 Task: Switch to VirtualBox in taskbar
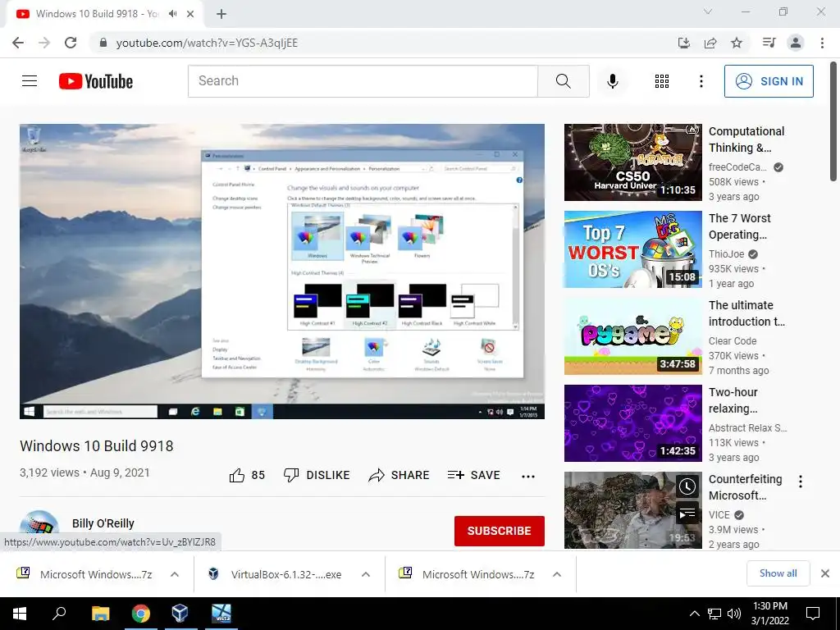click(x=180, y=614)
